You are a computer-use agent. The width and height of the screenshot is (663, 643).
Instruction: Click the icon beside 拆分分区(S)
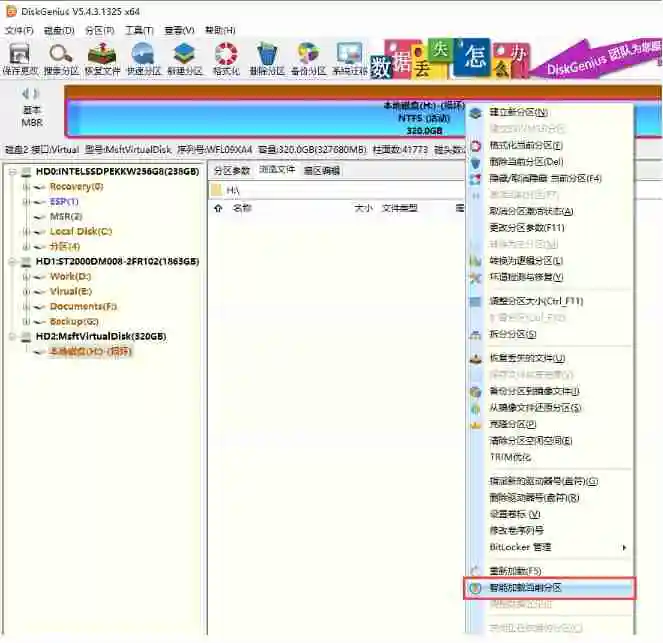476,335
